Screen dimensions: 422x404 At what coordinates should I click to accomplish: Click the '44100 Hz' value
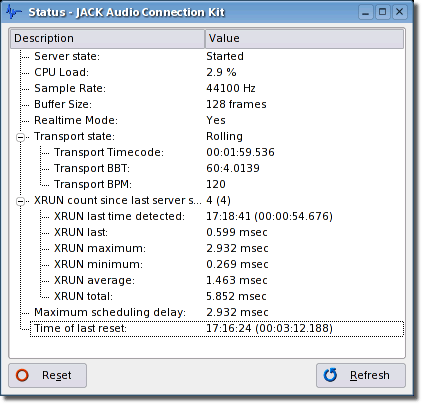click(231, 88)
